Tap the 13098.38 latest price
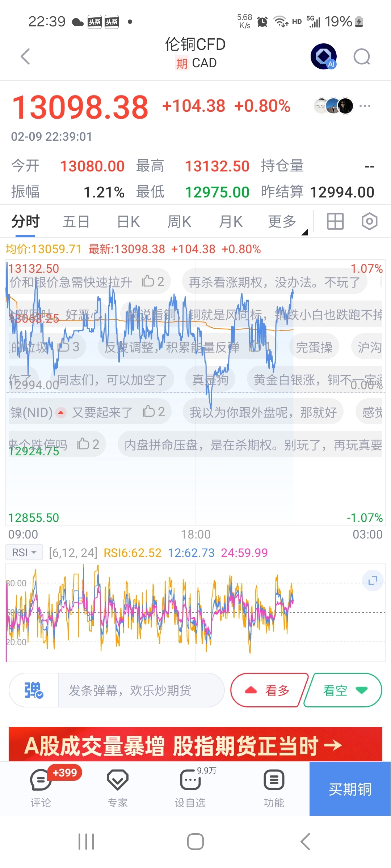The image size is (391, 868). point(80,107)
